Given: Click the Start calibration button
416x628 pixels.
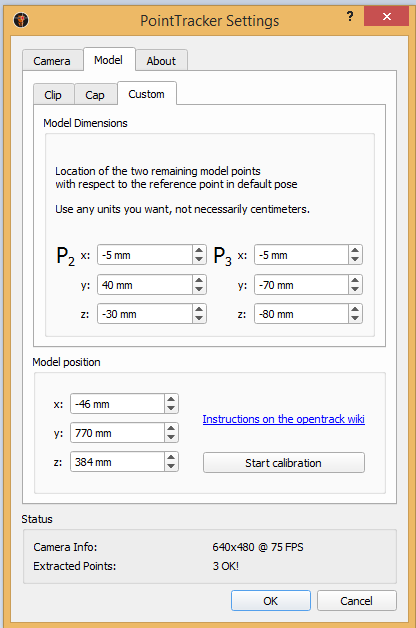Looking at the screenshot, I should (x=283, y=463).
